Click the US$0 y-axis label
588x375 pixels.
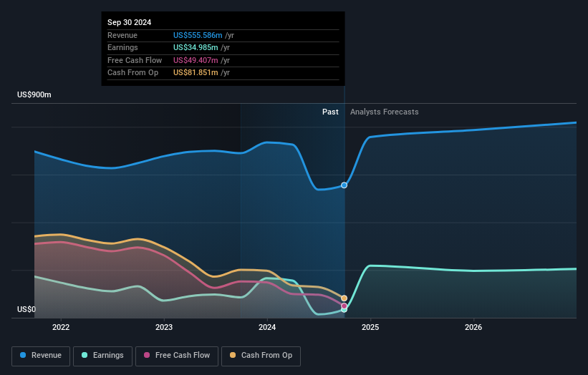tap(26, 309)
